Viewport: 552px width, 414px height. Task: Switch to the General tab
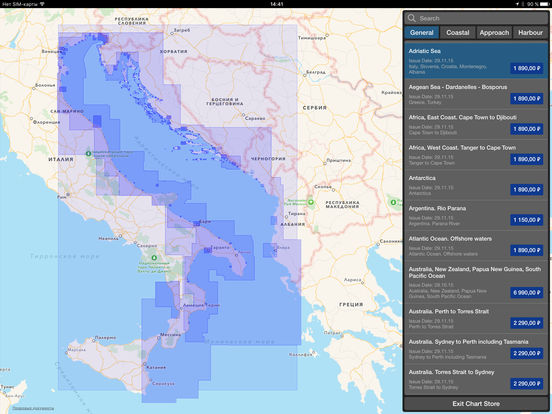(x=421, y=32)
